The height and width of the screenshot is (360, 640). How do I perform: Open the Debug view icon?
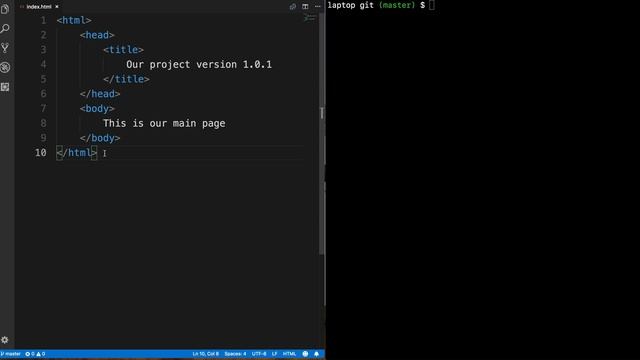(5, 67)
